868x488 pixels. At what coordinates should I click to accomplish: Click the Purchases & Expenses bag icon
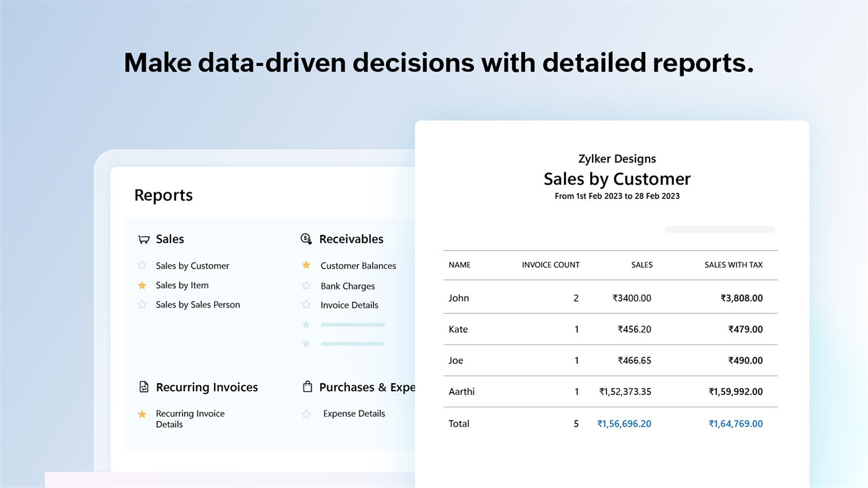[307, 386]
